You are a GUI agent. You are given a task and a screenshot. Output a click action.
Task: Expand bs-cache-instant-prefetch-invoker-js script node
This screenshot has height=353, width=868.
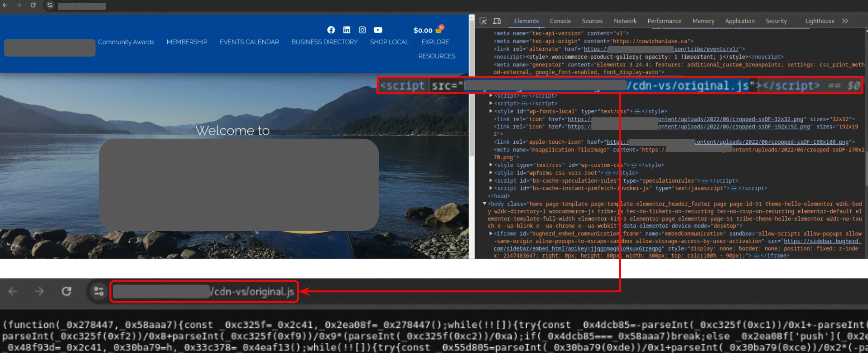tap(491, 188)
